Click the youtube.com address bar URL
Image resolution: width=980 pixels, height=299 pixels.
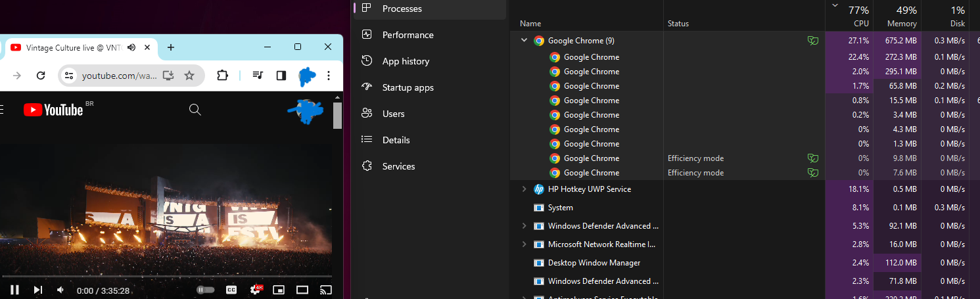(119, 76)
